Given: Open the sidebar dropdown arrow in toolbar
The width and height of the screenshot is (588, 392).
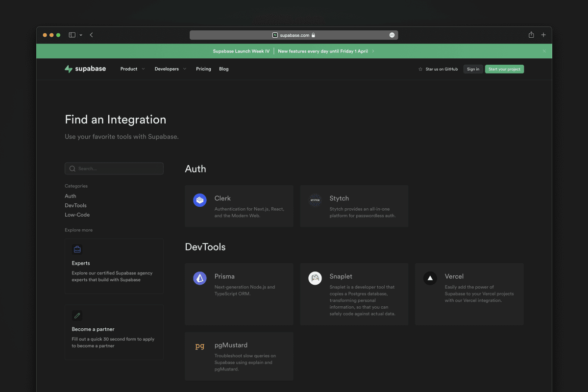Looking at the screenshot, I should pos(81,35).
